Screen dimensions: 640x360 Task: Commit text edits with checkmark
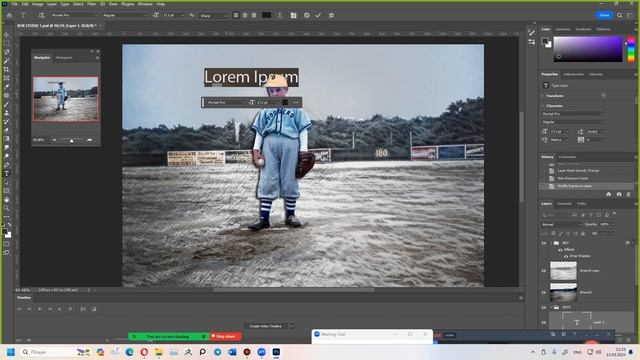318,16
